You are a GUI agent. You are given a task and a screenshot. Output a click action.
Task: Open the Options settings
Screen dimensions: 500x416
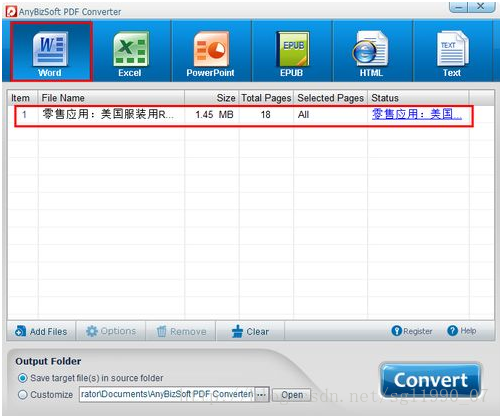pyautogui.click(x=111, y=331)
